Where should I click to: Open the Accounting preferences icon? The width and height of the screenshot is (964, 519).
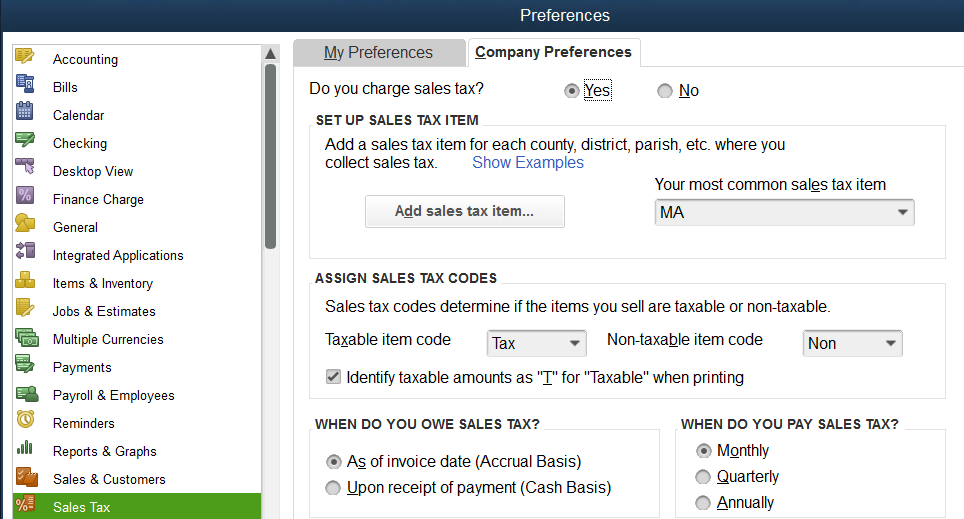pyautogui.click(x=25, y=57)
